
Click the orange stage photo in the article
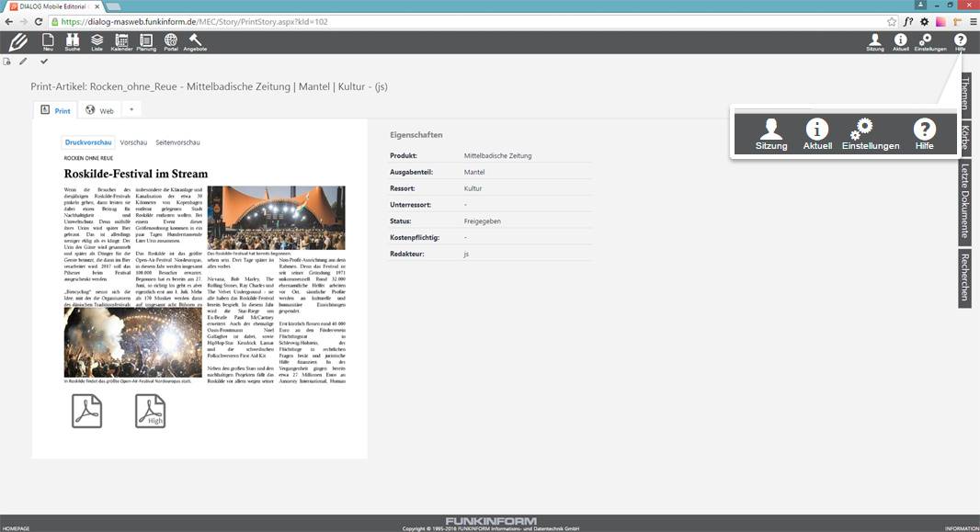pyautogui.click(x=276, y=218)
